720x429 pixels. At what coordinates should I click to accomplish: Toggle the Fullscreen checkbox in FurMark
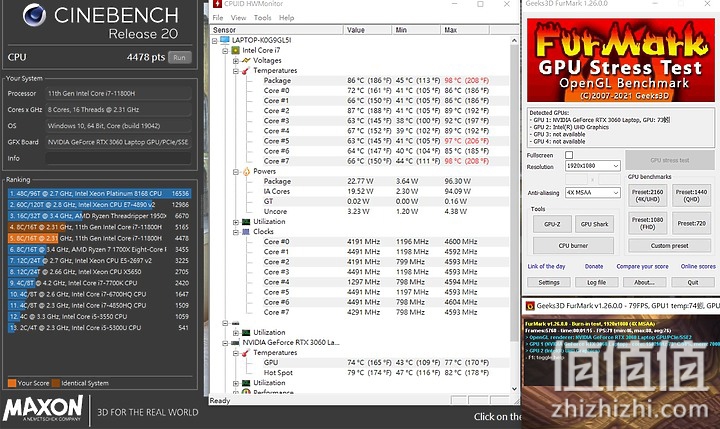(569, 155)
